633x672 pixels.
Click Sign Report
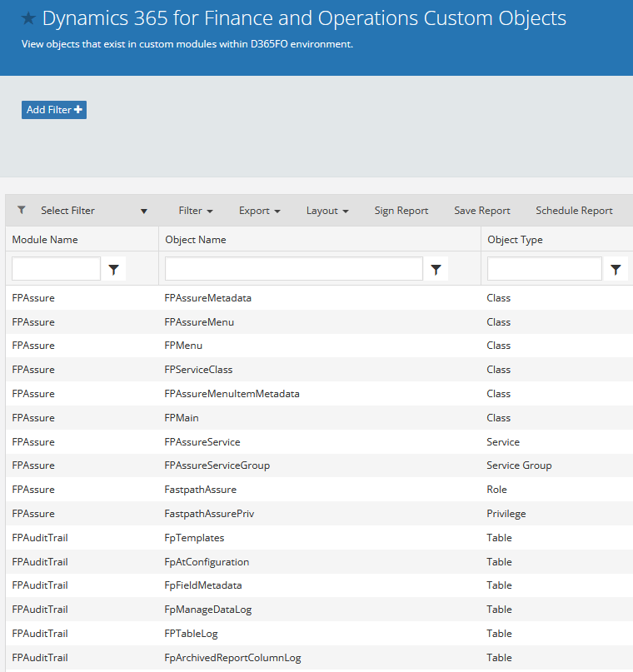pos(401,211)
